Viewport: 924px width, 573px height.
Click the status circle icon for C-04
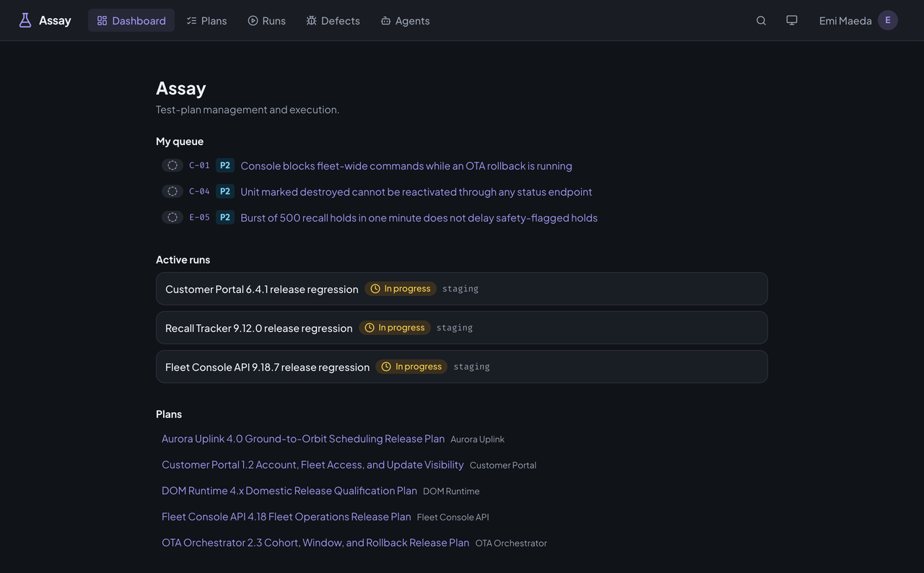point(173,191)
